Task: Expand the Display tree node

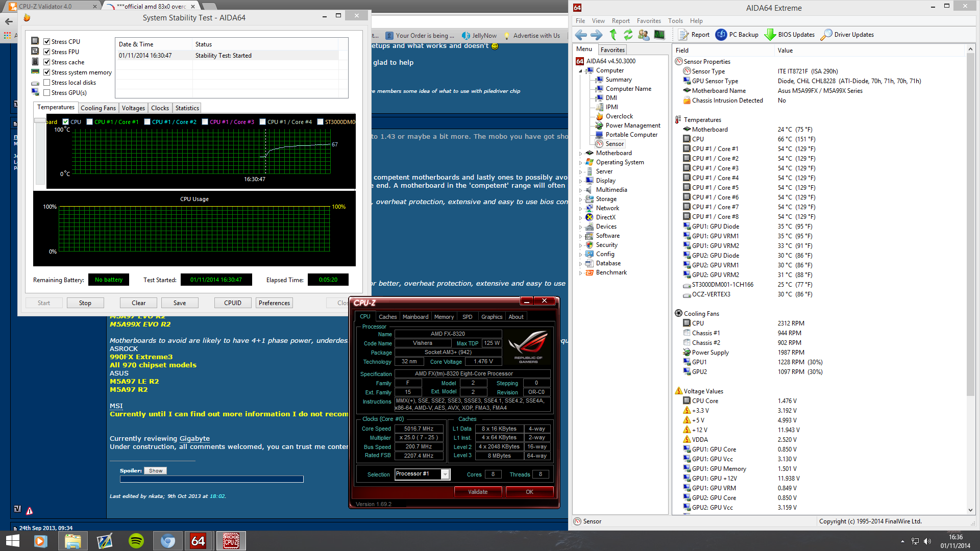Action: click(x=581, y=181)
